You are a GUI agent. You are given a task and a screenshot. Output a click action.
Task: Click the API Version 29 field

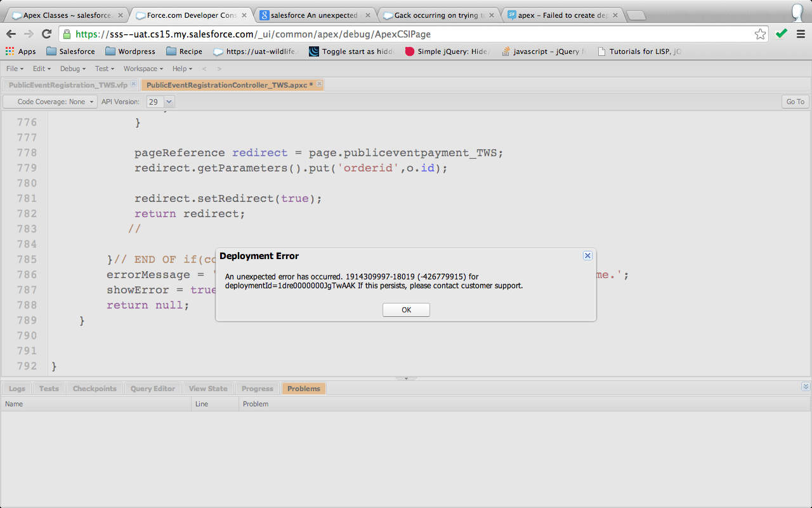pyautogui.click(x=155, y=102)
